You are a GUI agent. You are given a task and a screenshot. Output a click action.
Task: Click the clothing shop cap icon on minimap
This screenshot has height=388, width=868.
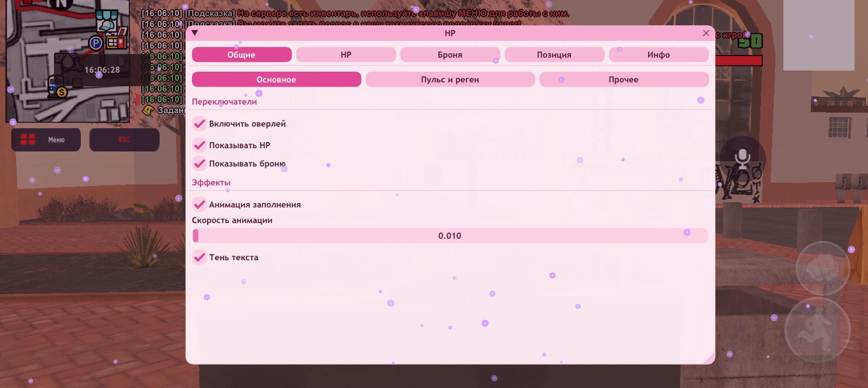pos(107,20)
